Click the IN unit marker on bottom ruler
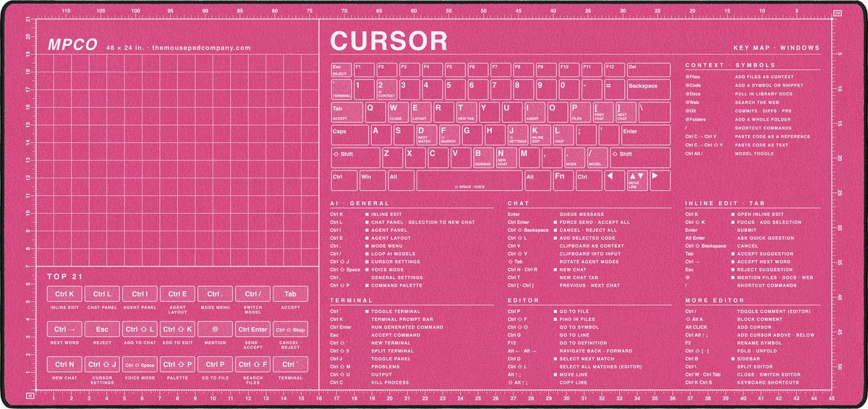Image resolution: width=868 pixels, height=409 pixels. click(30, 396)
